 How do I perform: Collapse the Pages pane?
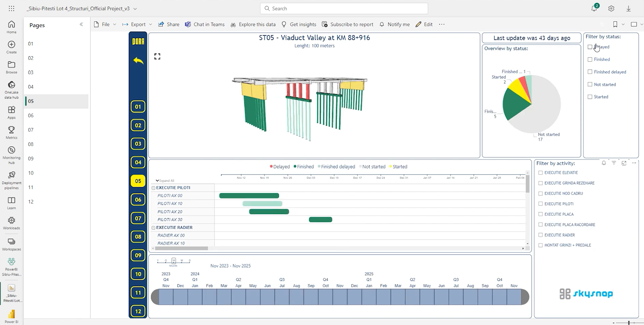click(81, 25)
